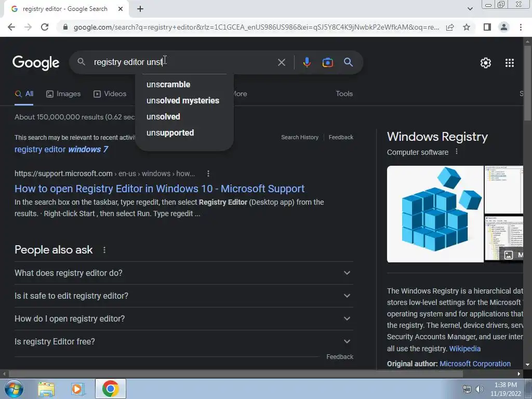Click Feedback below People also ask
The image size is (532, 399).
340,357
